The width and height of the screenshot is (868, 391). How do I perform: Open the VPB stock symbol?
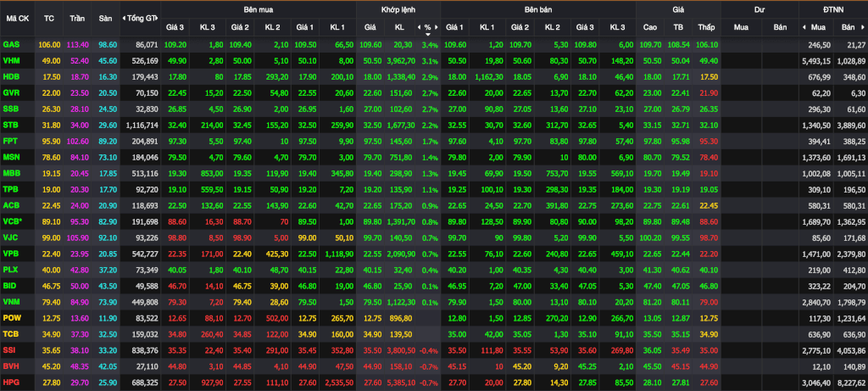click(x=10, y=253)
